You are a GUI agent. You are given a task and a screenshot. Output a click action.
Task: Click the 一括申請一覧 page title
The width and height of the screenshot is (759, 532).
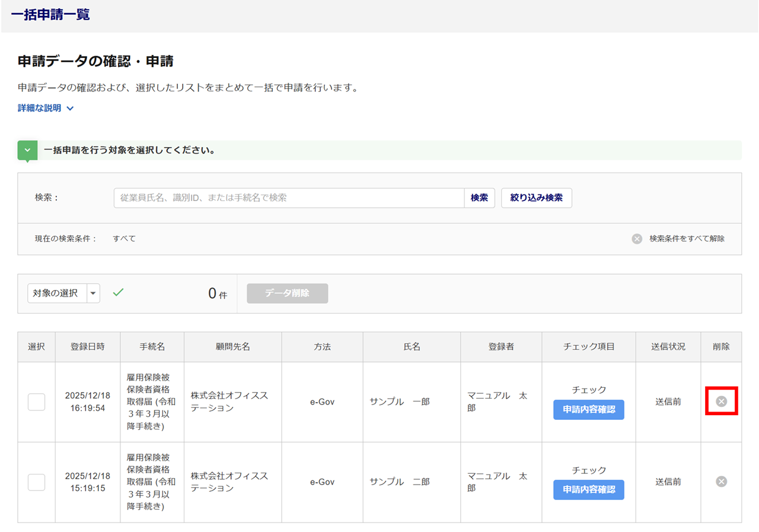pos(50,15)
